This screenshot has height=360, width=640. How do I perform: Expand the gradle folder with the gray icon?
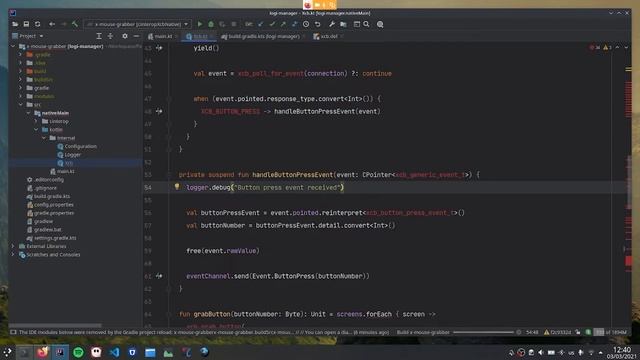tap(20, 88)
